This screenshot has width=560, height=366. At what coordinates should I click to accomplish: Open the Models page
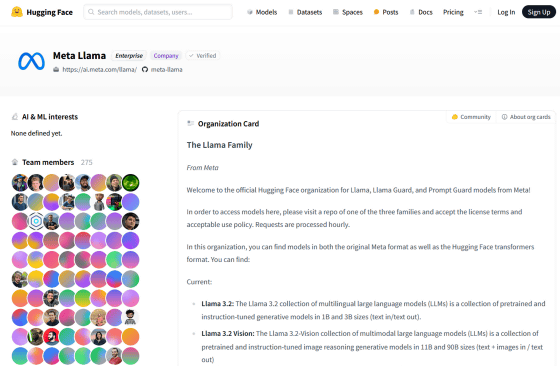pos(262,12)
